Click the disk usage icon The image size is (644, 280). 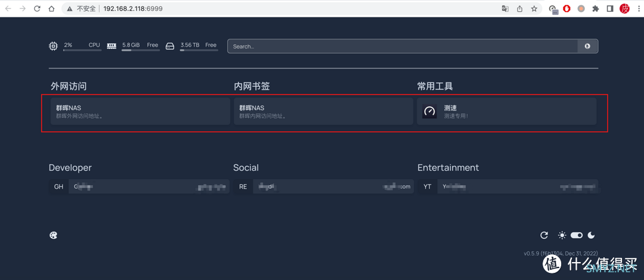pyautogui.click(x=170, y=46)
